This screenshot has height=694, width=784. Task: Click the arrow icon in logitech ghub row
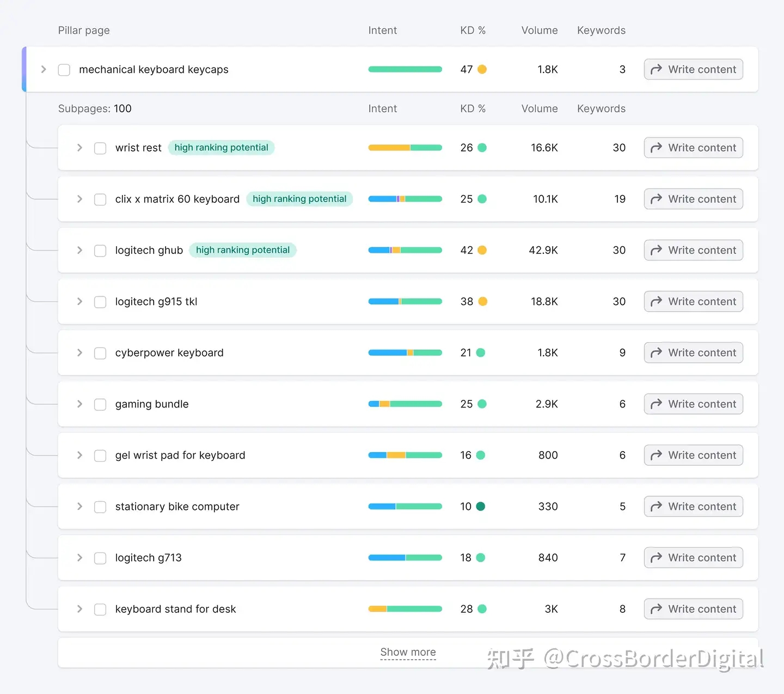(656, 250)
